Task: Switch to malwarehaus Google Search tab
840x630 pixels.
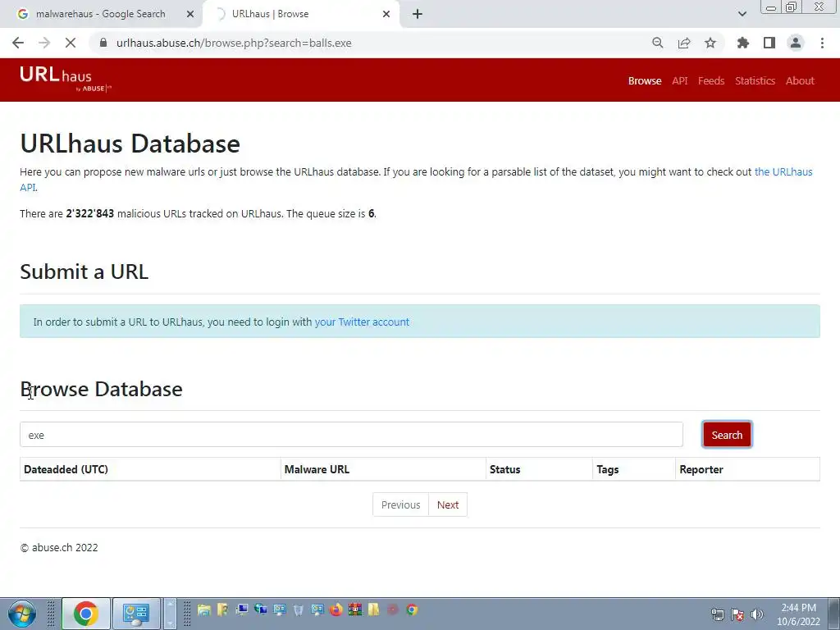Action: point(101,14)
